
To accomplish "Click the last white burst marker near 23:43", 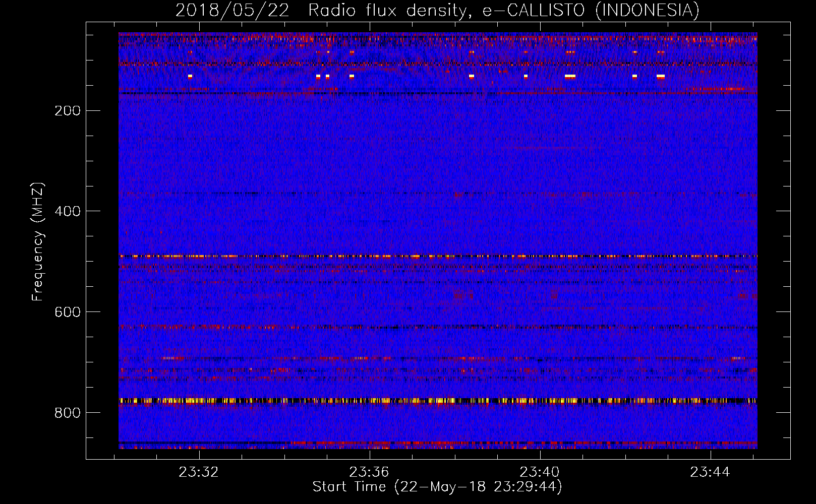I will point(661,76).
